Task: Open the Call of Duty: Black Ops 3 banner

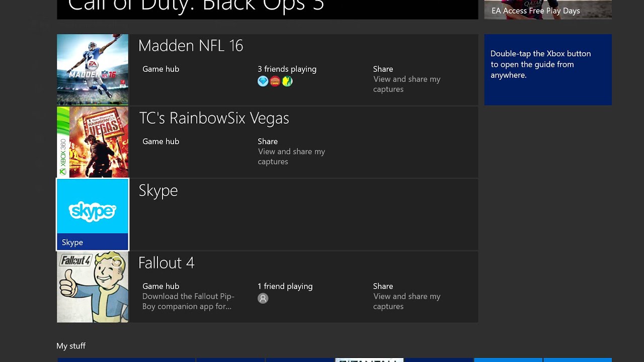Action: (x=267, y=10)
